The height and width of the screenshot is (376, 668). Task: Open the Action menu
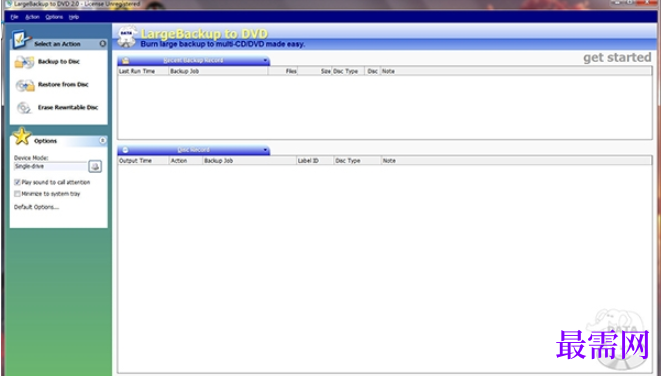[x=32, y=17]
